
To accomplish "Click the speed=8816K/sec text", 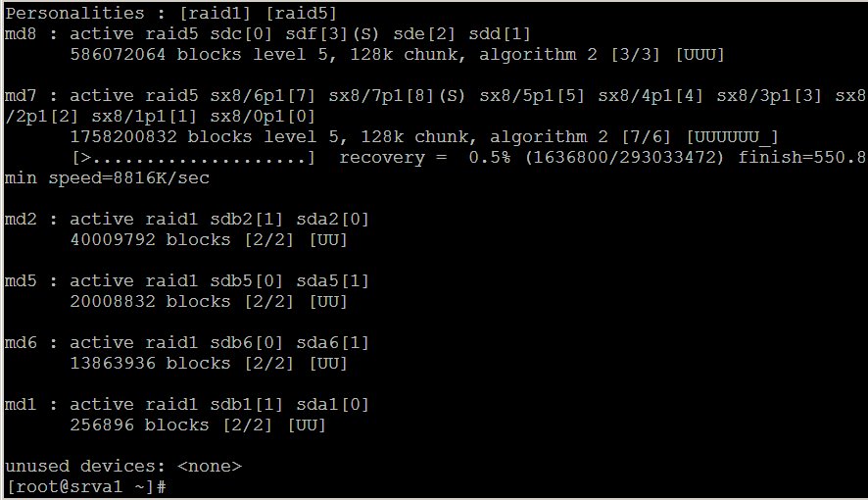I will 129,178.
